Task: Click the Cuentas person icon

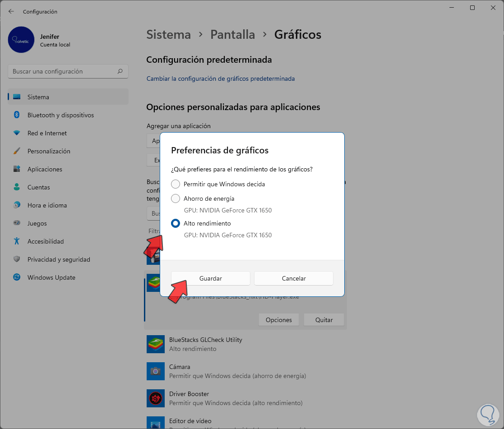Action: click(17, 187)
